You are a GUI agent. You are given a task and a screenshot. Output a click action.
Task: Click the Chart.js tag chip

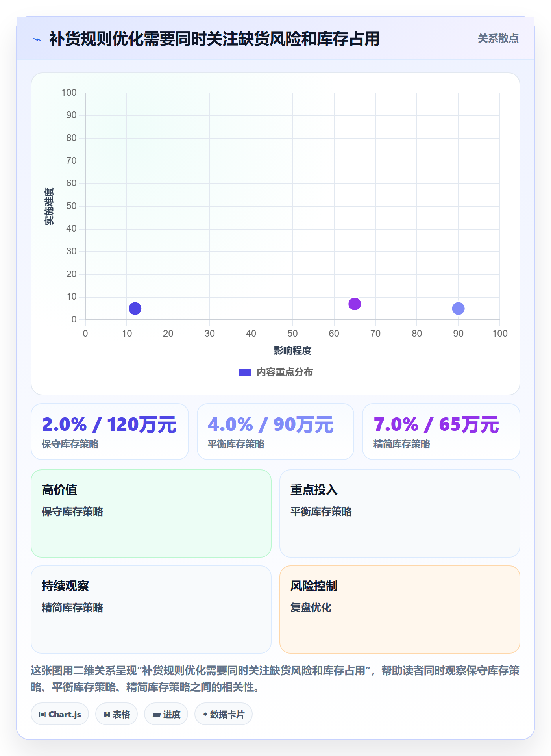click(60, 714)
